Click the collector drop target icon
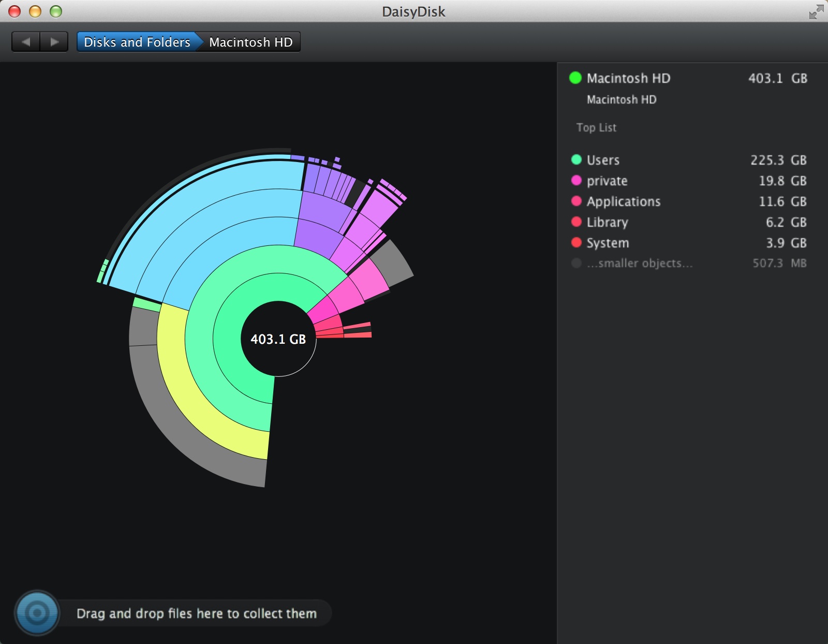Image resolution: width=828 pixels, height=644 pixels. [37, 613]
